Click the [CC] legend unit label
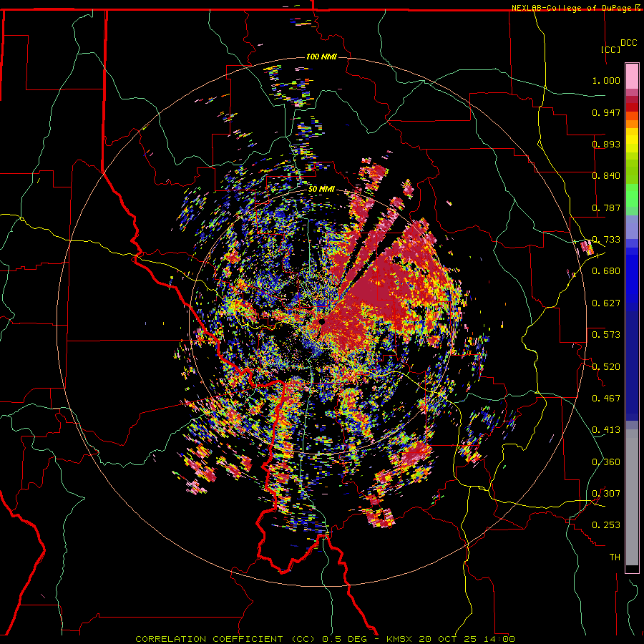Screen dimensions: 644x644 pyautogui.click(x=610, y=49)
